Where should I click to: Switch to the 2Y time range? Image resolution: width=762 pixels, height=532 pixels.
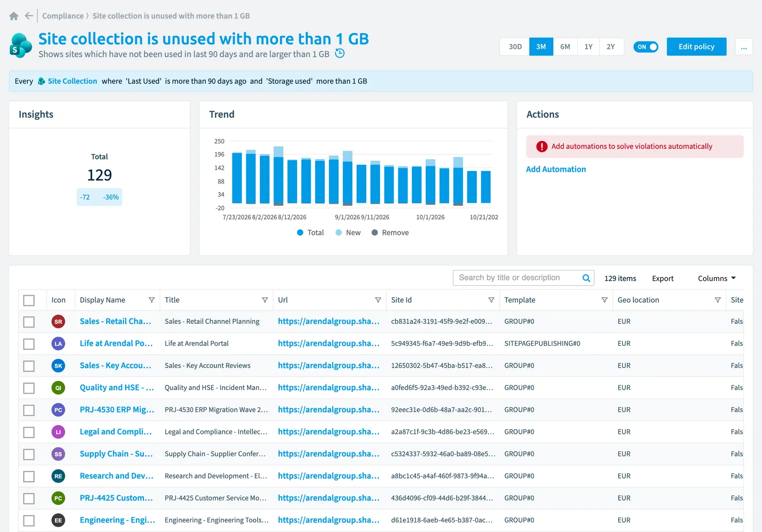tap(611, 47)
